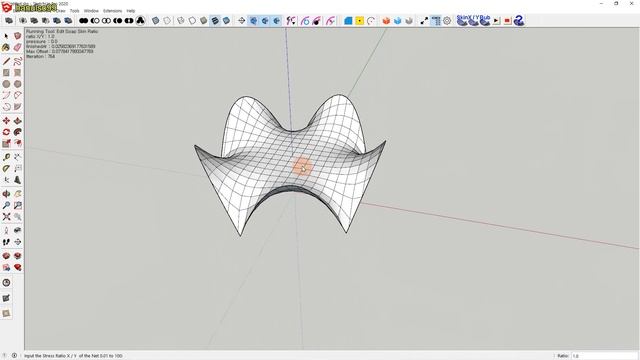This screenshot has width=640, height=360.
Task: Select the Tape Measure tool
Action: click(x=6, y=157)
